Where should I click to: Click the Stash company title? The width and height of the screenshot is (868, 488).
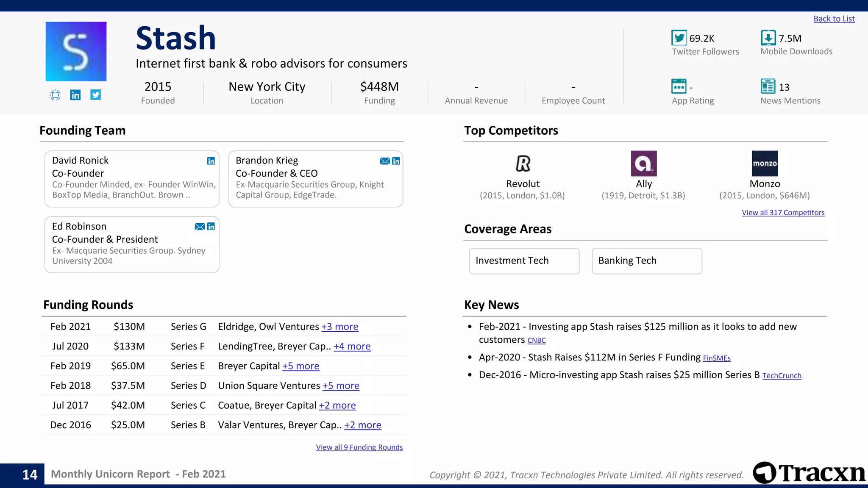[176, 38]
